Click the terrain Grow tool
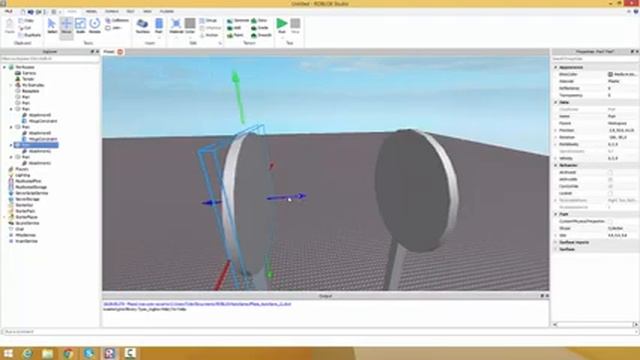The height and width of the screenshot is (360, 640). coord(259,20)
